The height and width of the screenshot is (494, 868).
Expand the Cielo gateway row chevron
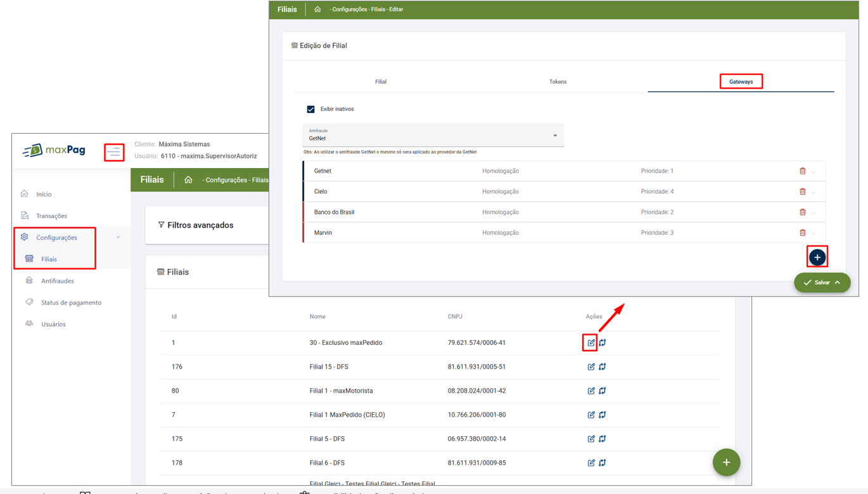coord(814,192)
